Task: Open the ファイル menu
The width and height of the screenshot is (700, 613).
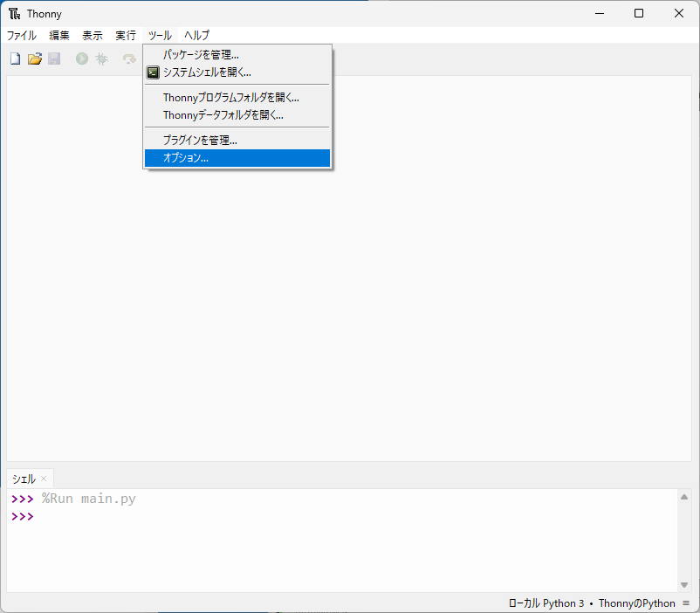Action: pos(22,36)
